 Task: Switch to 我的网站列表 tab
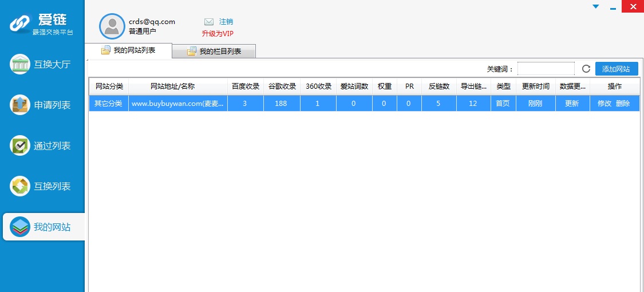pos(128,50)
